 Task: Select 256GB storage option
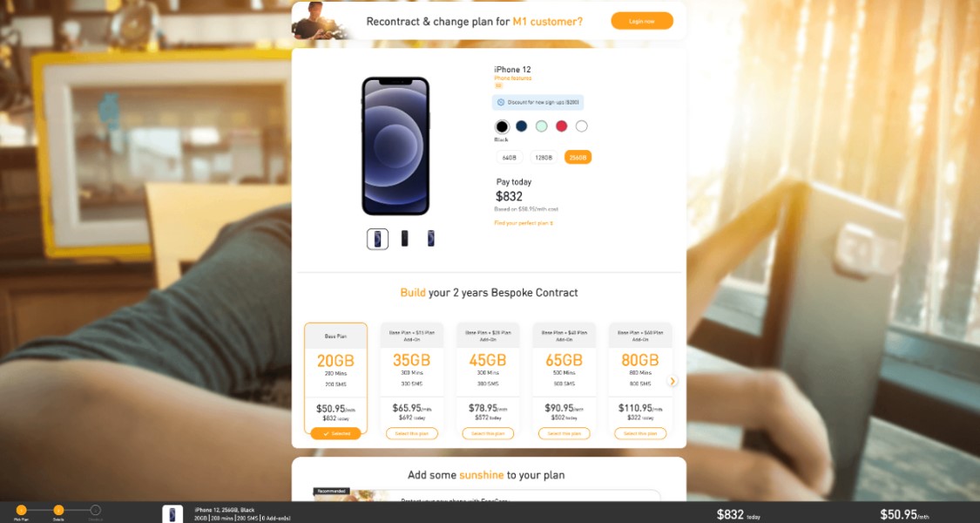(578, 158)
